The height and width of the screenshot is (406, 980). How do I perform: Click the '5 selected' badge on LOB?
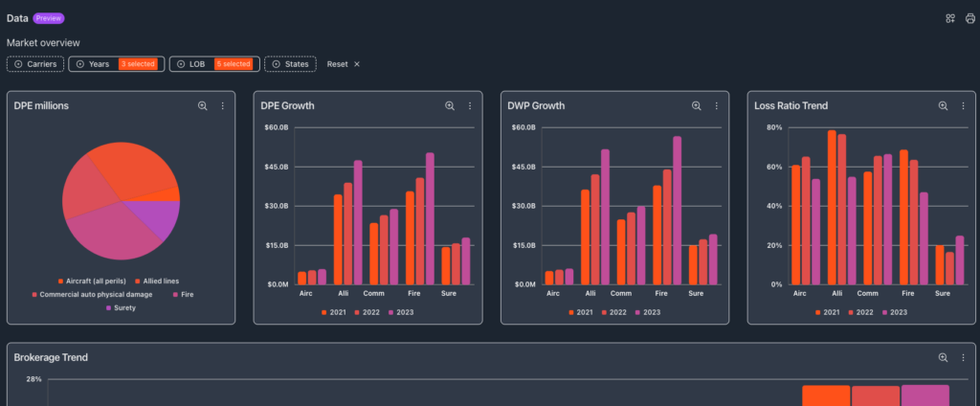click(x=234, y=64)
